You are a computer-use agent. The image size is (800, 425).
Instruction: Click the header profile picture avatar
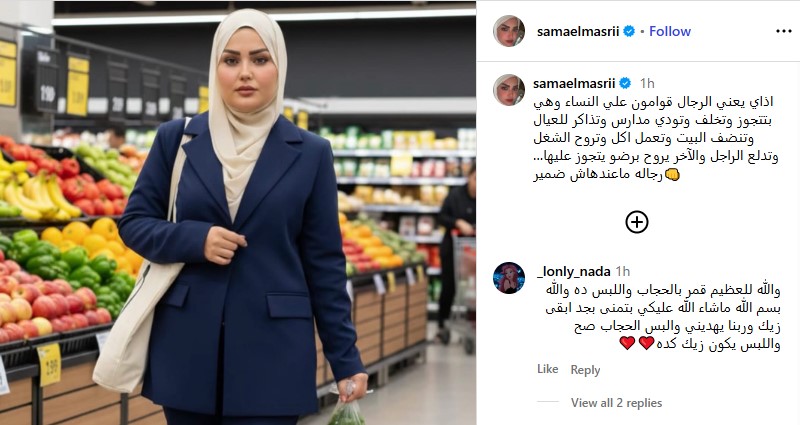pyautogui.click(x=509, y=31)
